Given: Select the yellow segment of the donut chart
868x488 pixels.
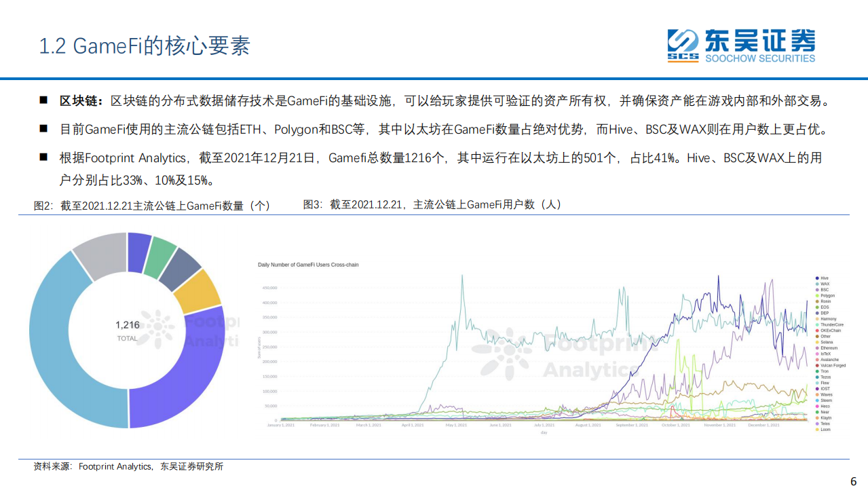Looking at the screenshot, I should (x=200, y=290).
